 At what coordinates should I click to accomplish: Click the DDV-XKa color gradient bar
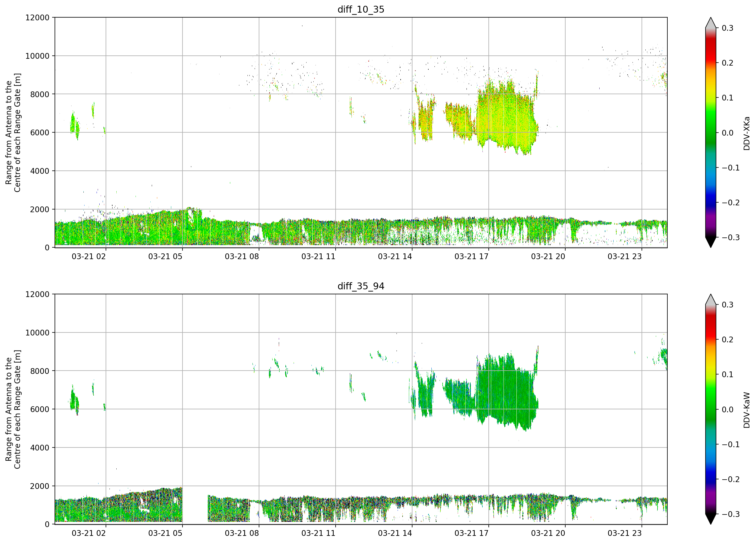(x=711, y=133)
